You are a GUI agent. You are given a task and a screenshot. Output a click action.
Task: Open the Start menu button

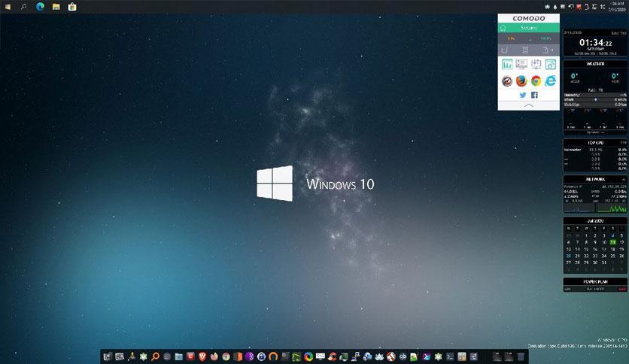coord(8,7)
